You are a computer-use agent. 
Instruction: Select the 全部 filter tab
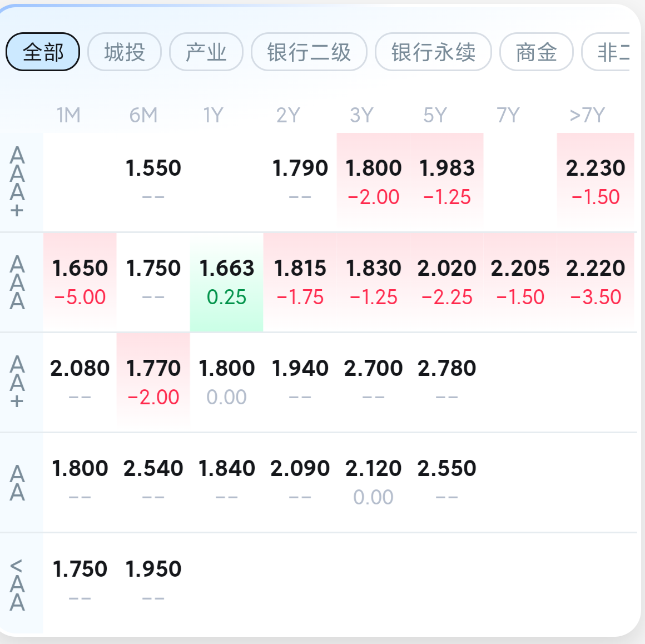43,52
